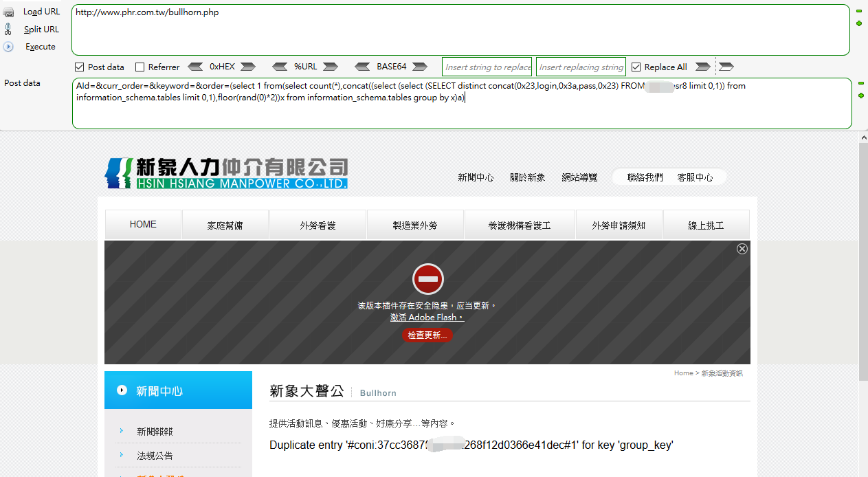Click the BASE64 encode right arrow
This screenshot has width=868, height=477.
pos(421,67)
